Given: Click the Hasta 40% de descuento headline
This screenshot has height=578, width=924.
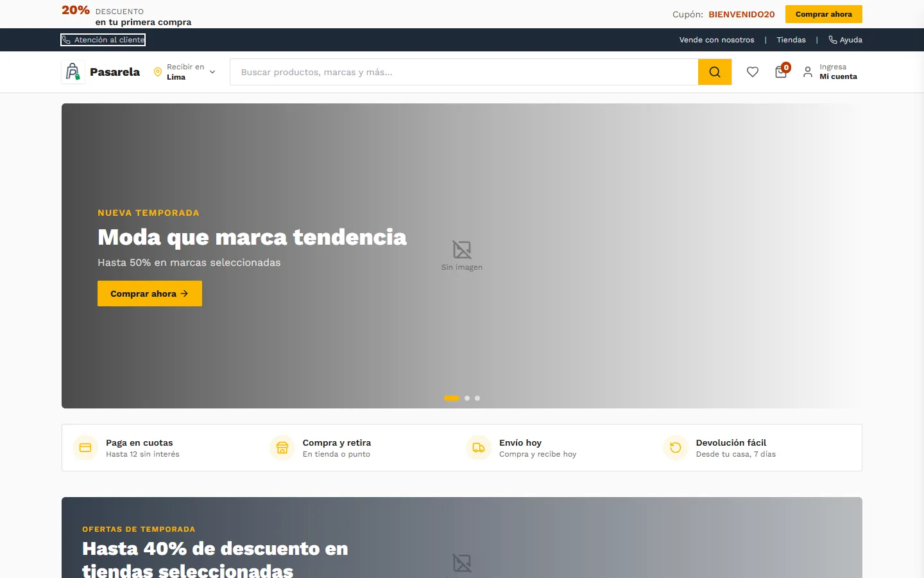Looking at the screenshot, I should tap(215, 559).
